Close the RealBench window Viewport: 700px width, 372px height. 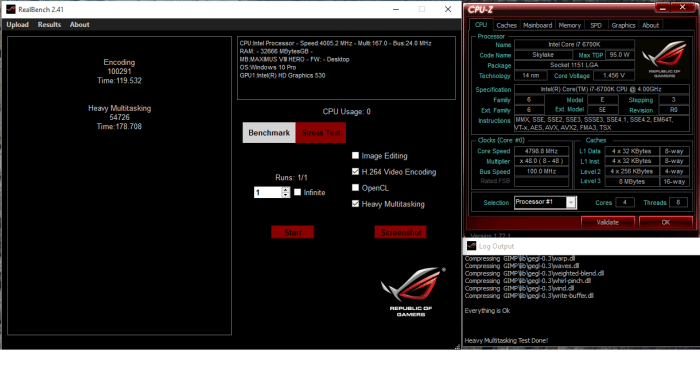click(x=448, y=9)
